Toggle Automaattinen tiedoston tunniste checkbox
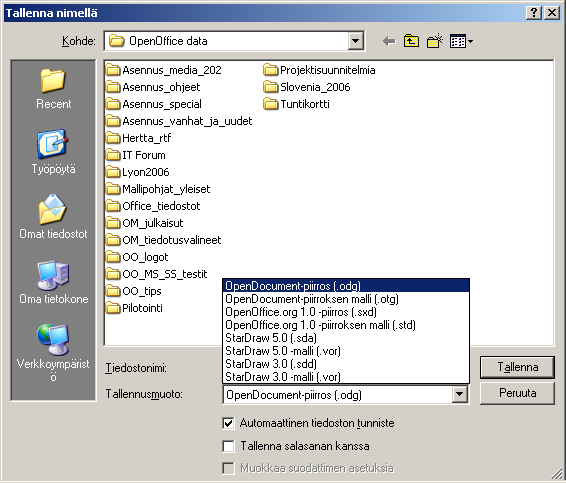 point(228,423)
